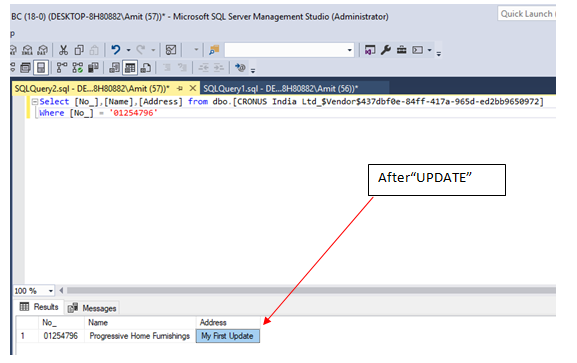Open the Visual Studio window icon
This screenshot has width=577, height=363.
click(x=370, y=50)
